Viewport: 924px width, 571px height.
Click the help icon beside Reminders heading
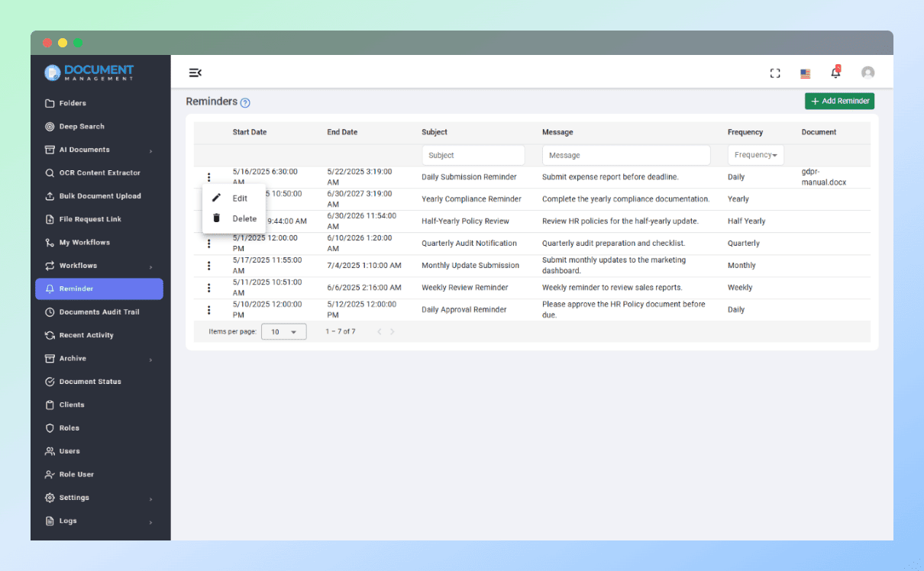pyautogui.click(x=245, y=103)
